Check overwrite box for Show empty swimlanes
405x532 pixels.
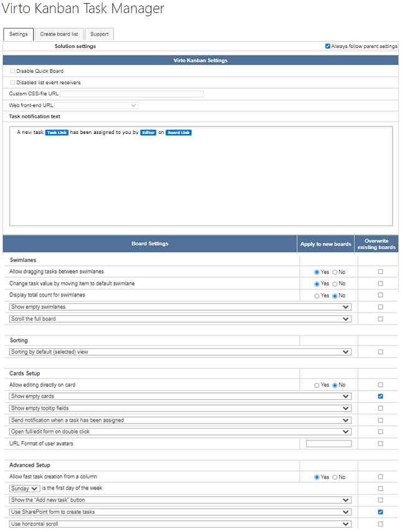pos(381,306)
